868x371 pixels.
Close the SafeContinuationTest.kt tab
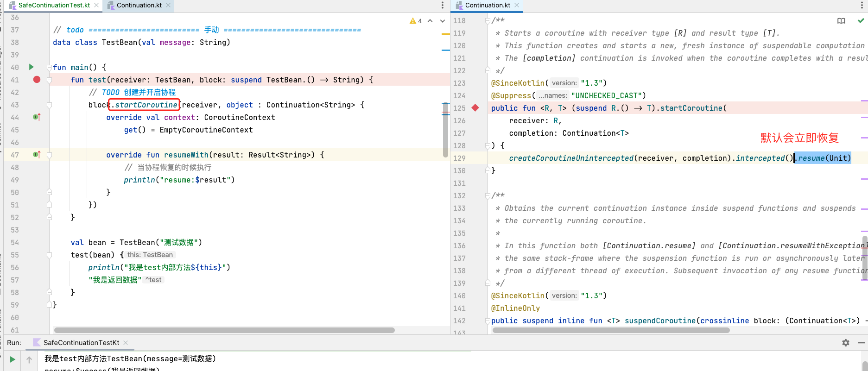click(x=96, y=5)
